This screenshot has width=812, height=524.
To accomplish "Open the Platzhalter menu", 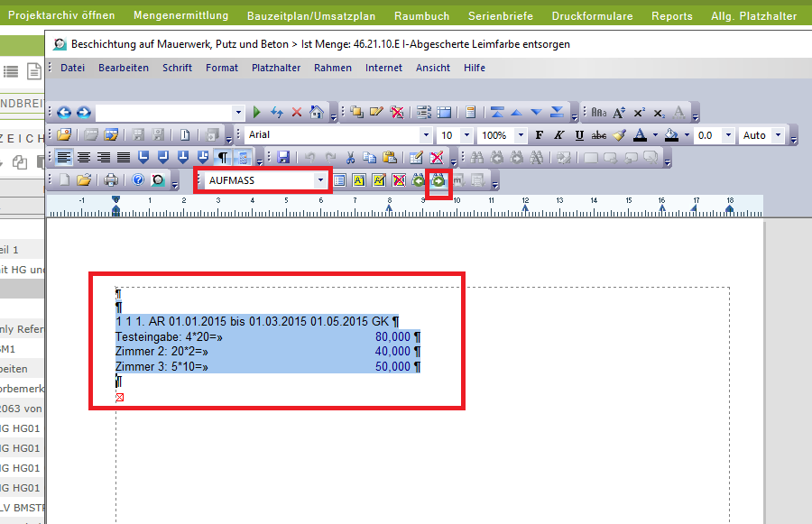I will point(276,68).
